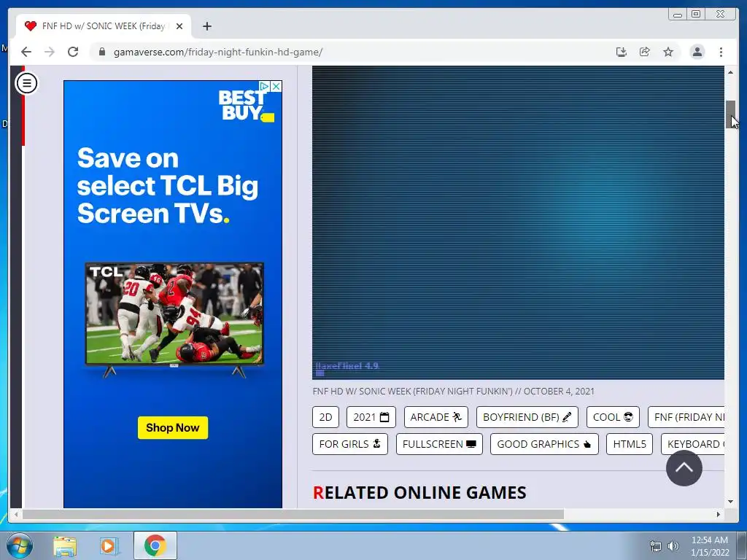
Task: Open Windows Explorer from the taskbar
Action: point(65,545)
